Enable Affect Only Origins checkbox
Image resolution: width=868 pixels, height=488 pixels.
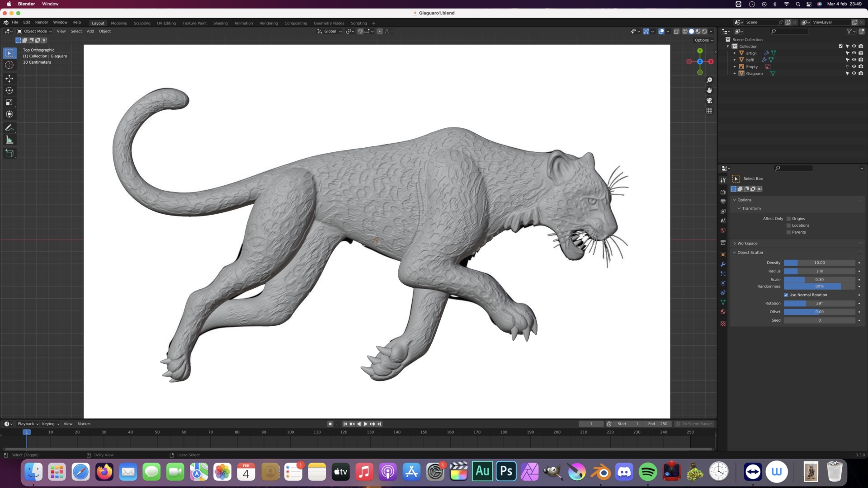coord(789,219)
